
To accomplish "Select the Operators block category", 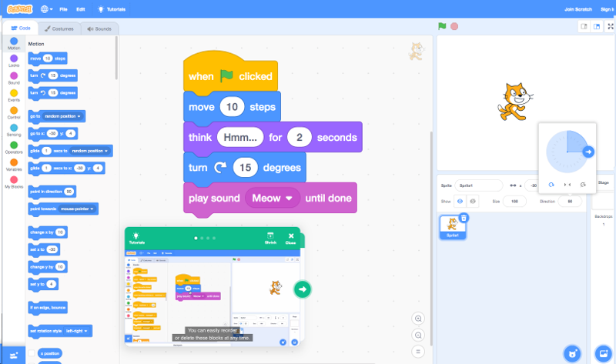I will click(14, 147).
